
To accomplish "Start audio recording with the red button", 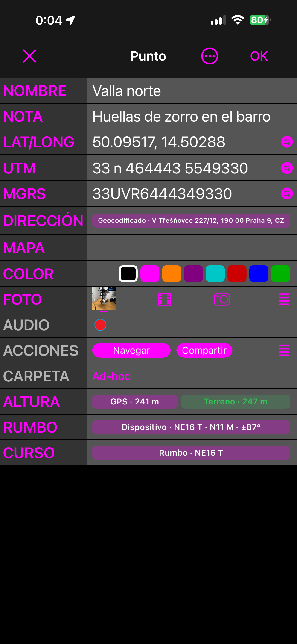I will [101, 325].
